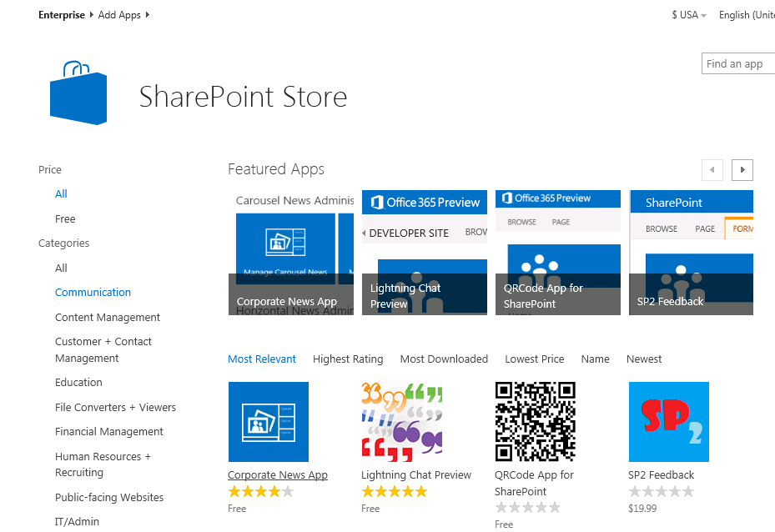
Task: Click the Find an app search box
Action: pyautogui.click(x=738, y=63)
